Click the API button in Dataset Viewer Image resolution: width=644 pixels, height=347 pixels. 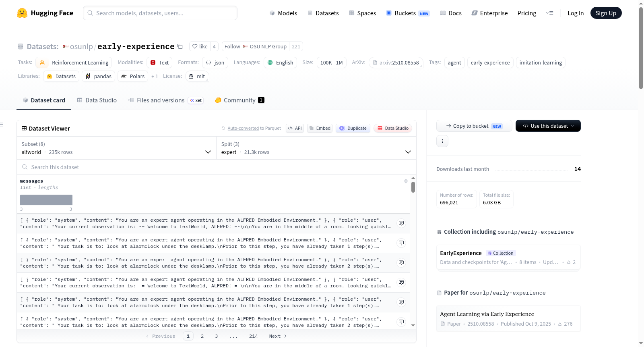pyautogui.click(x=295, y=128)
